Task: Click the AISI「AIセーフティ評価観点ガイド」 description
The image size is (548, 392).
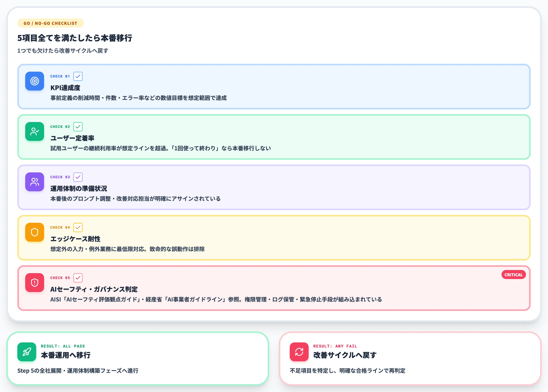Action: (x=216, y=300)
